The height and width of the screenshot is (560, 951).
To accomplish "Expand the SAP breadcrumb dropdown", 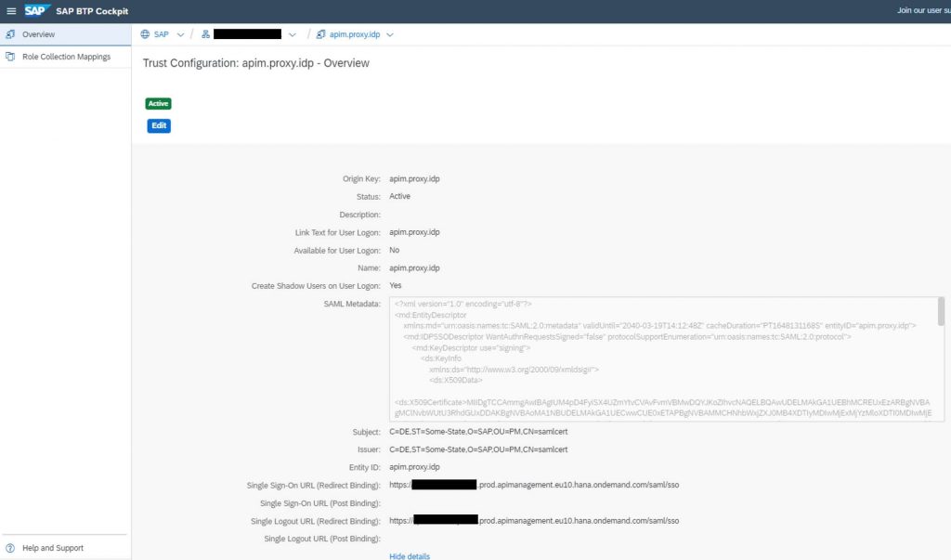I will coord(180,34).
